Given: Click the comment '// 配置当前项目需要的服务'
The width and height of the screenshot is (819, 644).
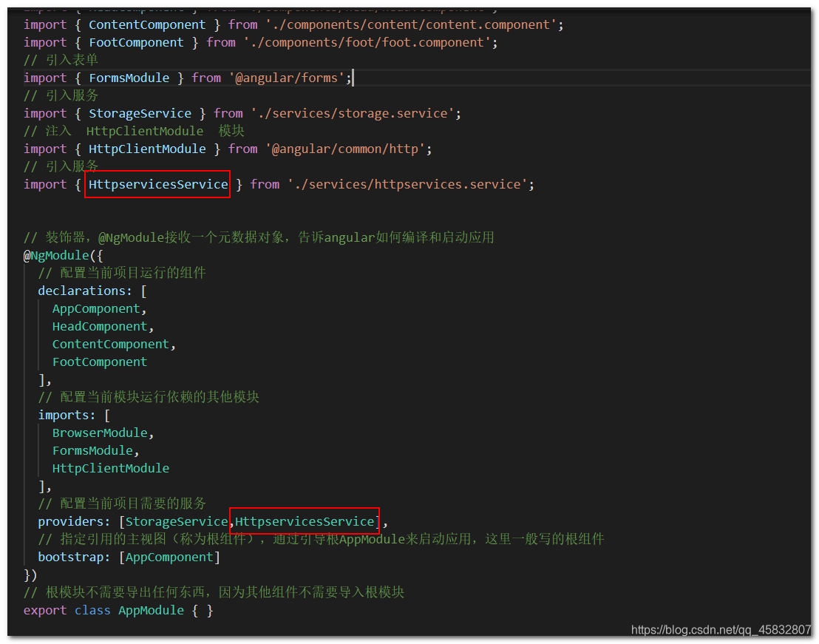Looking at the screenshot, I should click(x=122, y=504).
